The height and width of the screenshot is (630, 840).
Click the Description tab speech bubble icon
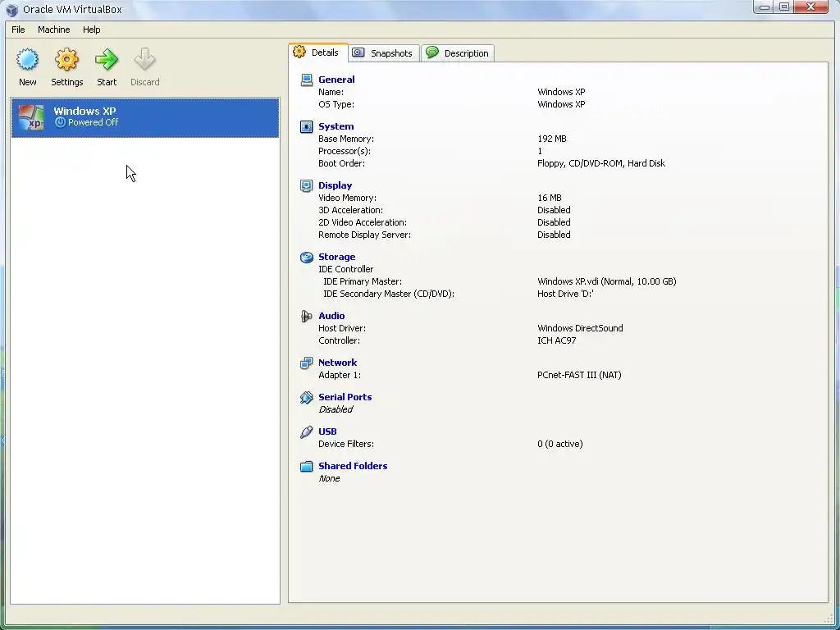point(432,52)
